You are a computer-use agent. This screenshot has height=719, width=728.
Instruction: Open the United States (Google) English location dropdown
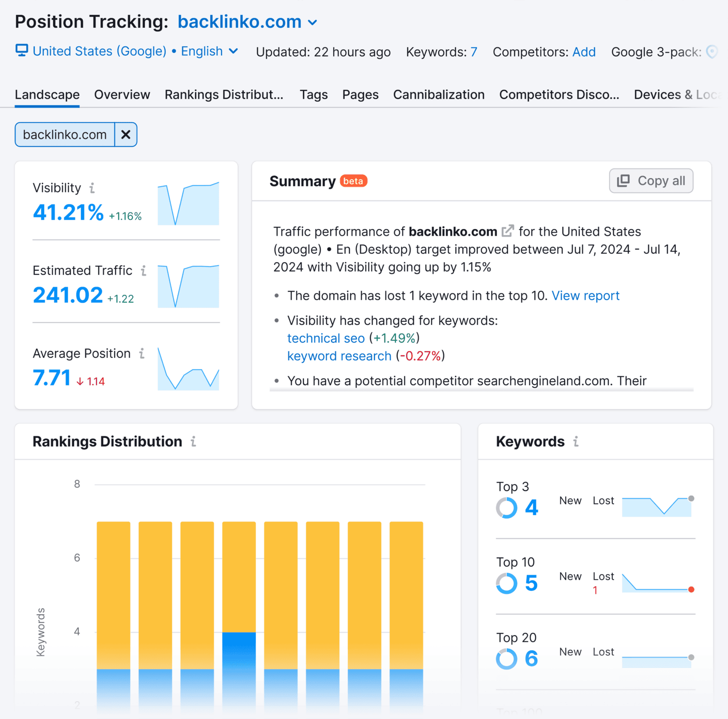click(234, 51)
